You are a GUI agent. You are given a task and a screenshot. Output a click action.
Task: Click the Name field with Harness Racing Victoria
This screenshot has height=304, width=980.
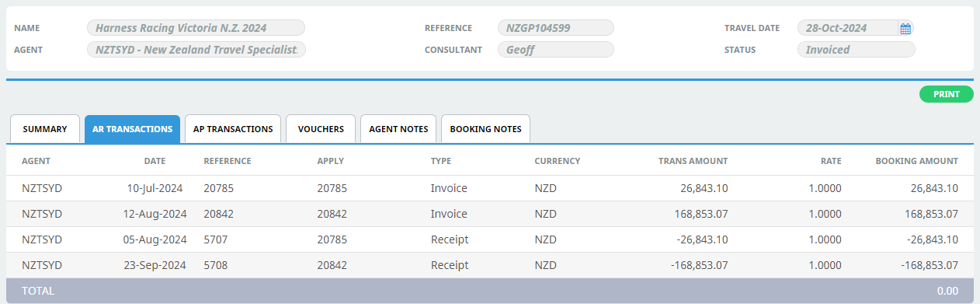[196, 28]
